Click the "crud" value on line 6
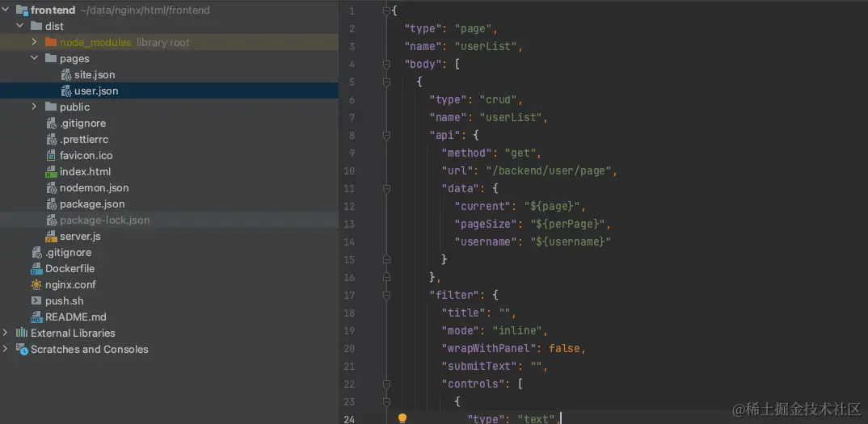This screenshot has width=868, height=424. click(498, 99)
